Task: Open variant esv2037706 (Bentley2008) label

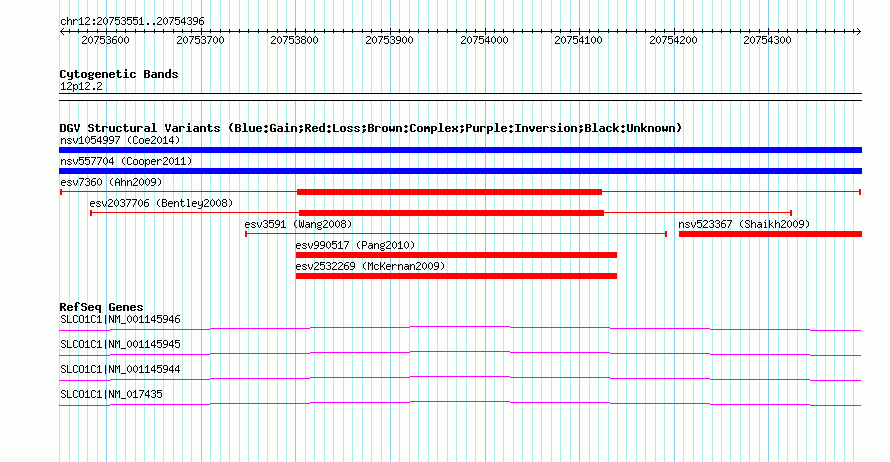Action: point(161,203)
